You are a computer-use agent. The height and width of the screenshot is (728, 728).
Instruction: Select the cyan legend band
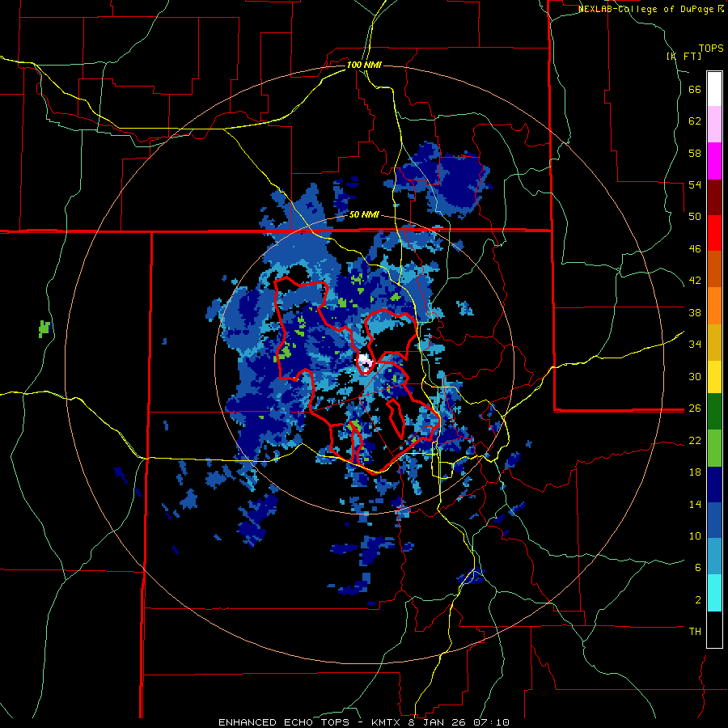click(x=714, y=593)
